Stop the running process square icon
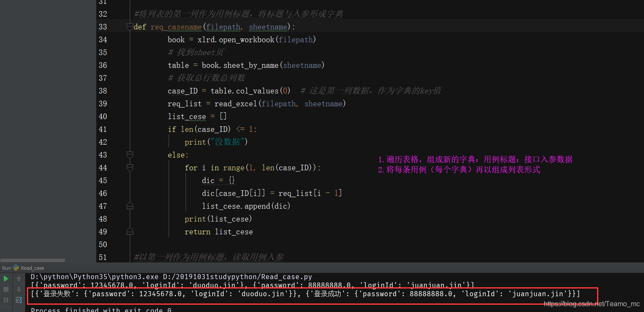This screenshot has height=312, width=644. point(6,289)
